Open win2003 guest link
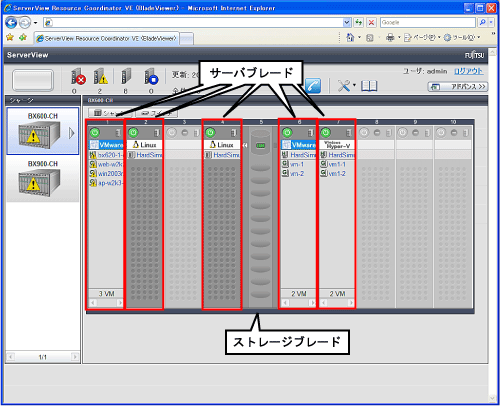Screen dimensions: 500x406 (110, 174)
